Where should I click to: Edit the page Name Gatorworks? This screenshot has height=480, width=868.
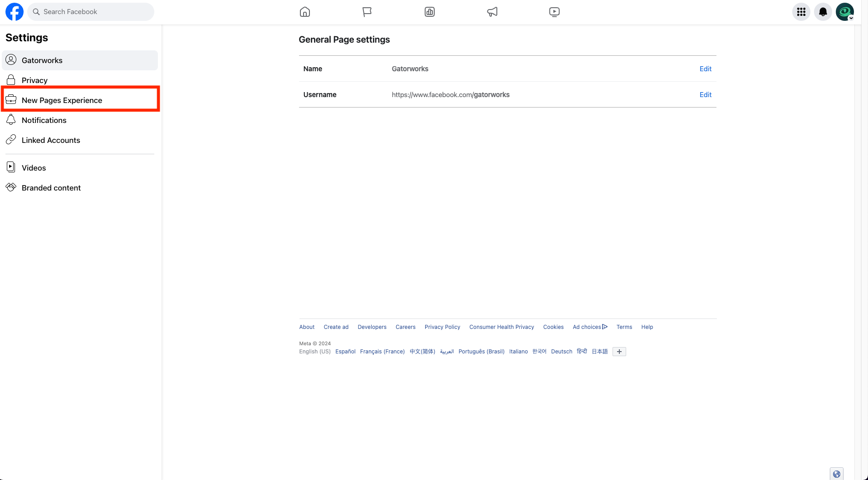[x=705, y=69]
